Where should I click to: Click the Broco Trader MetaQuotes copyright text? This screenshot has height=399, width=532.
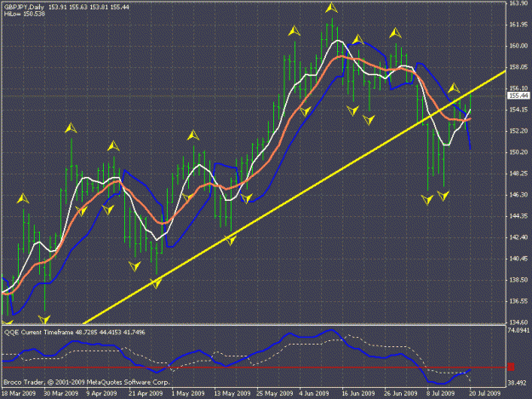point(86,382)
